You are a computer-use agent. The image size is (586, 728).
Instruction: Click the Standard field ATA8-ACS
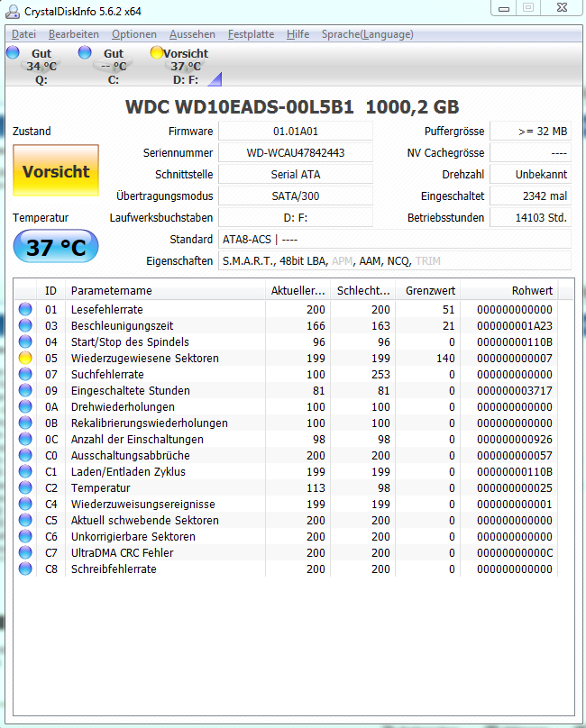coord(395,239)
